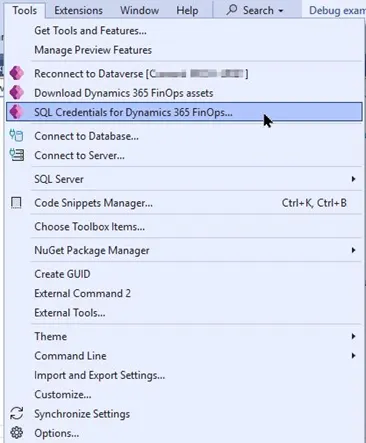
Task: Expand the NuGet Package Manager submenu arrow
Action: pos(353,250)
